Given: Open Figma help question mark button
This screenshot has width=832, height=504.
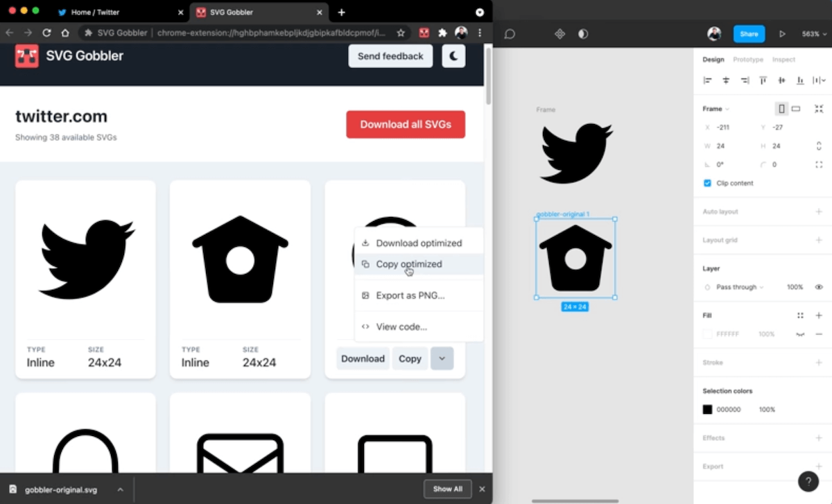Looking at the screenshot, I should [808, 481].
